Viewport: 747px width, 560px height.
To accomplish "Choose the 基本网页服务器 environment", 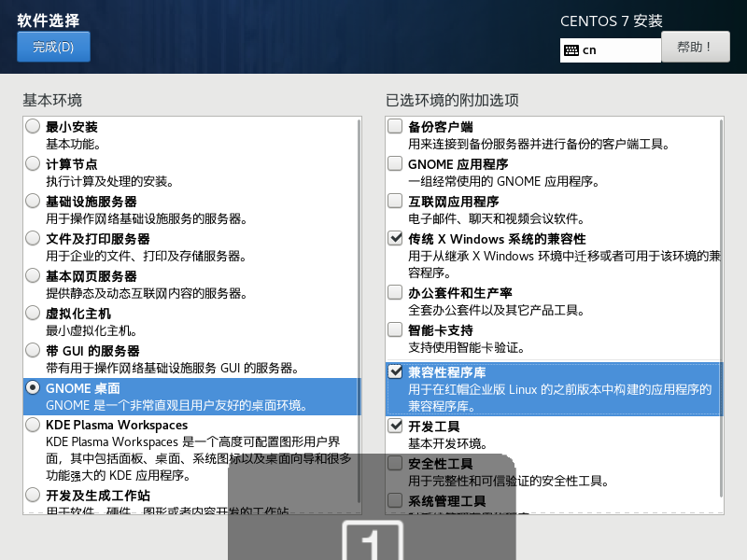I will [x=34, y=275].
